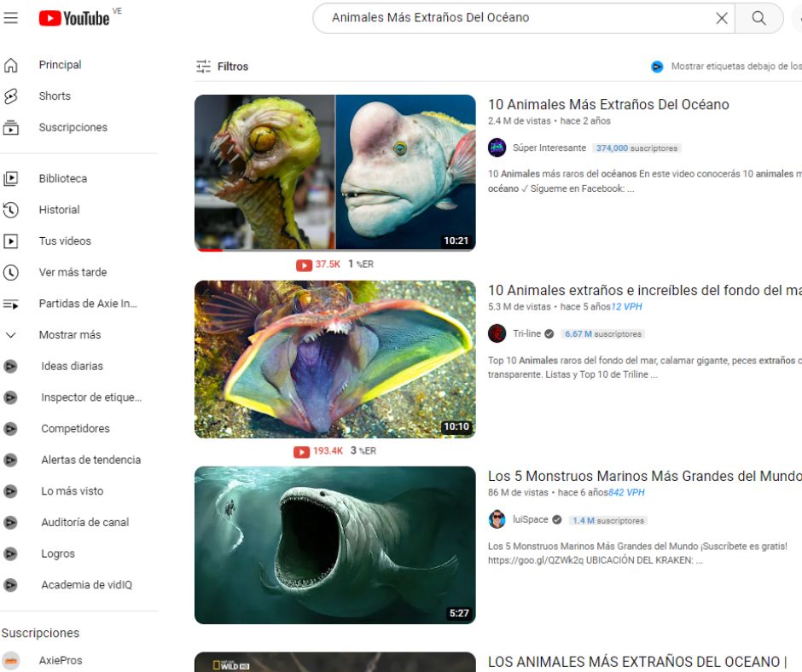Open the vidIQ Inspector de etiquetas tool
This screenshot has width=802, height=672.
point(85,397)
